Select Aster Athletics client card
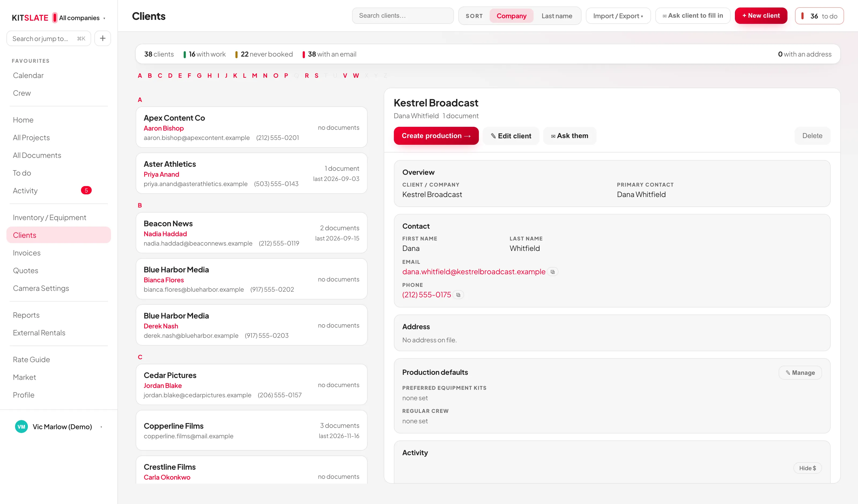Viewport: 858px width, 504px height. pos(252,173)
